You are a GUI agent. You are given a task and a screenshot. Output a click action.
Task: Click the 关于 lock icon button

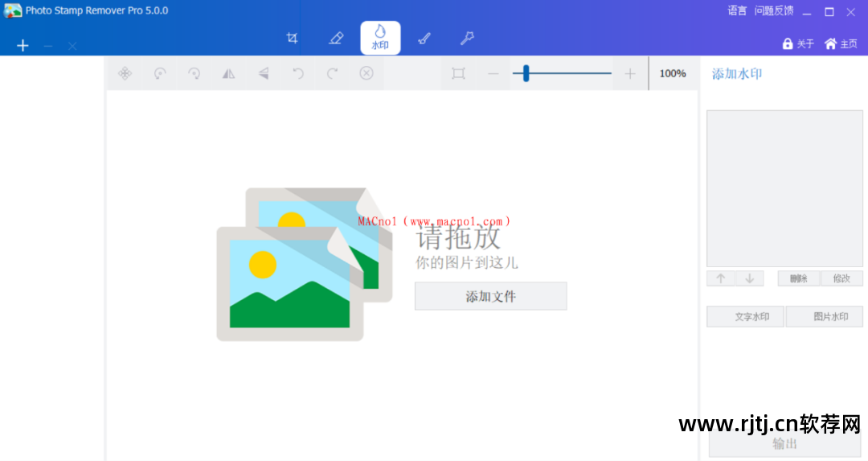(x=798, y=43)
